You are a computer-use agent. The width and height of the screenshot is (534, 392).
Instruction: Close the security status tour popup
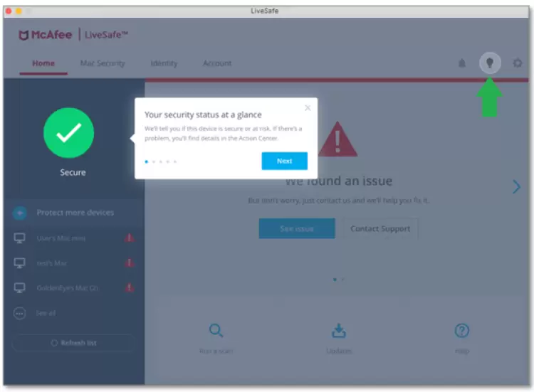click(308, 108)
